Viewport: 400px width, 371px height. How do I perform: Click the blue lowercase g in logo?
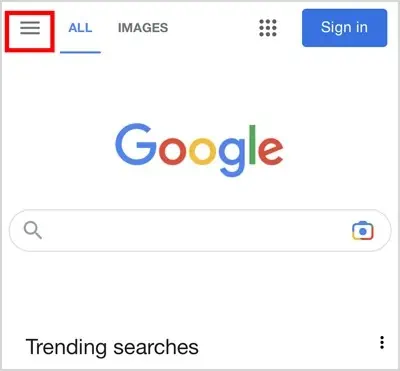tap(232, 157)
